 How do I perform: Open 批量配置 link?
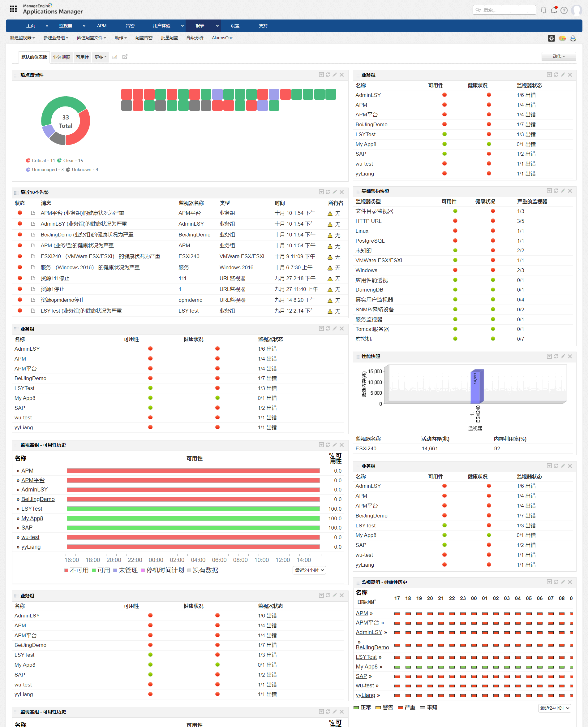tap(170, 38)
